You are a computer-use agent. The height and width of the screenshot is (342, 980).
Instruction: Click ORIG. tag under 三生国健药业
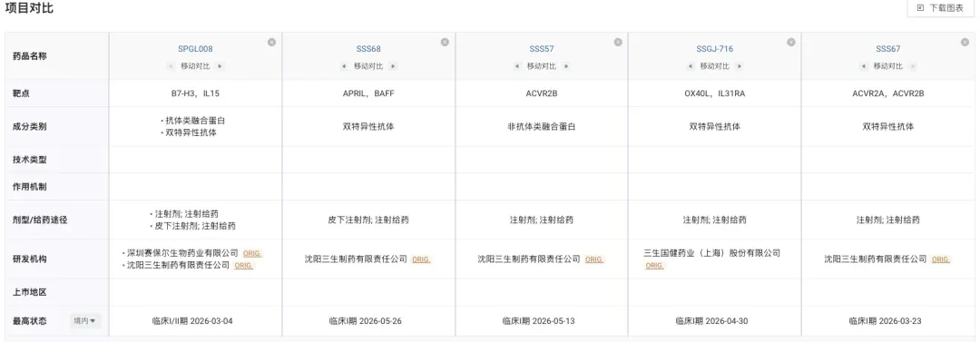coord(654,266)
